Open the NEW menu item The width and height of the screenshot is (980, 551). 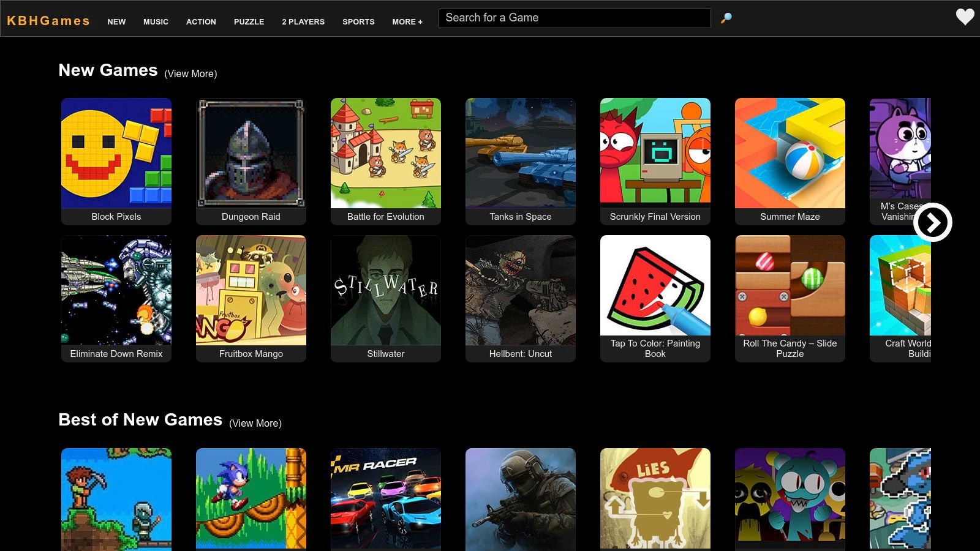116,21
